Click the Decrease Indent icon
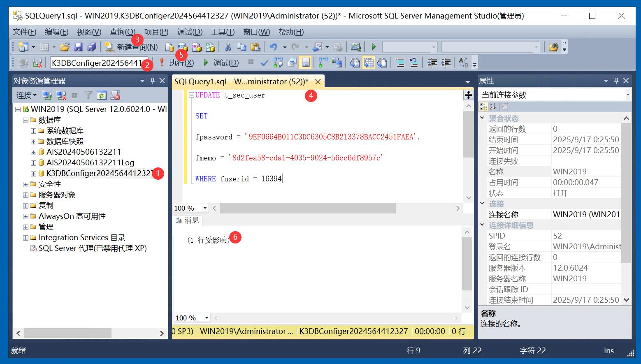641x364 pixels. (432, 63)
